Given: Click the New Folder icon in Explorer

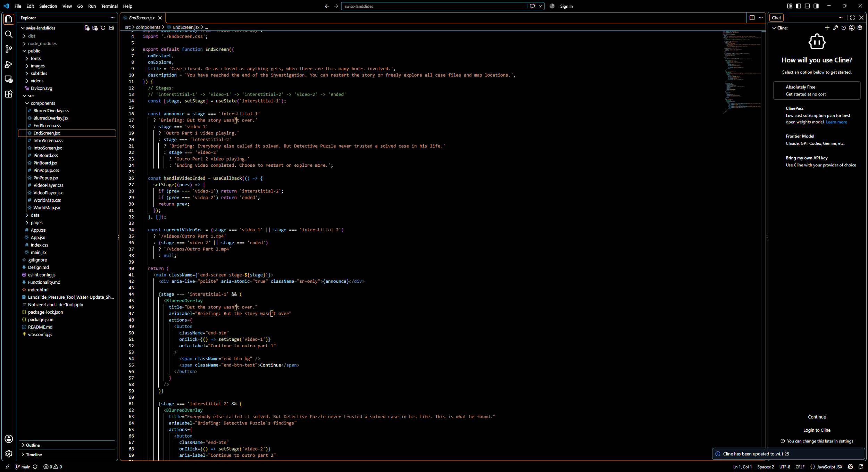Looking at the screenshot, I should [x=95, y=28].
